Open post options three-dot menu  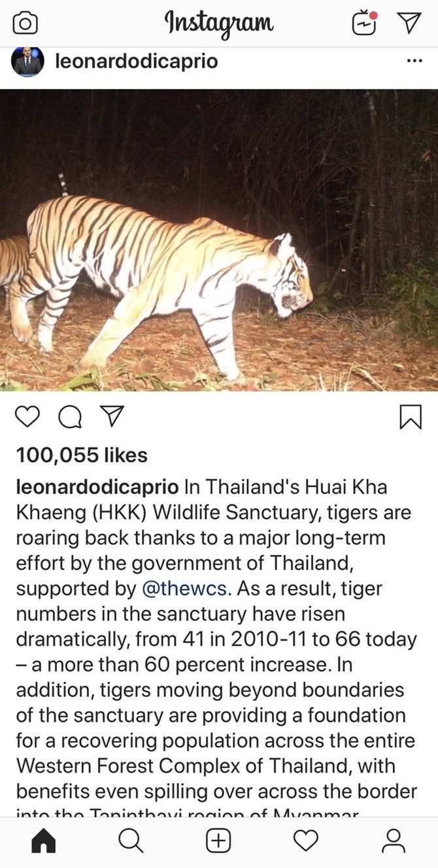point(414,61)
